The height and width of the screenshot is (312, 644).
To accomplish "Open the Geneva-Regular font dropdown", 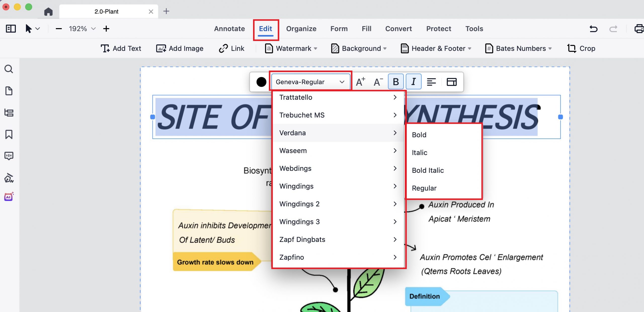I will pos(310,82).
